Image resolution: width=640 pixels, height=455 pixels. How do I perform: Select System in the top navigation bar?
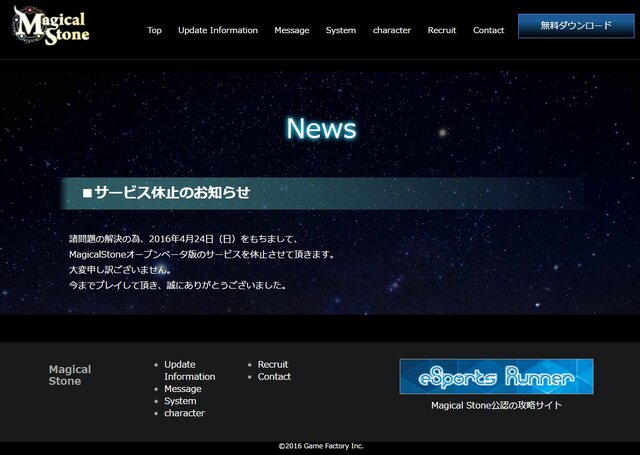point(341,30)
